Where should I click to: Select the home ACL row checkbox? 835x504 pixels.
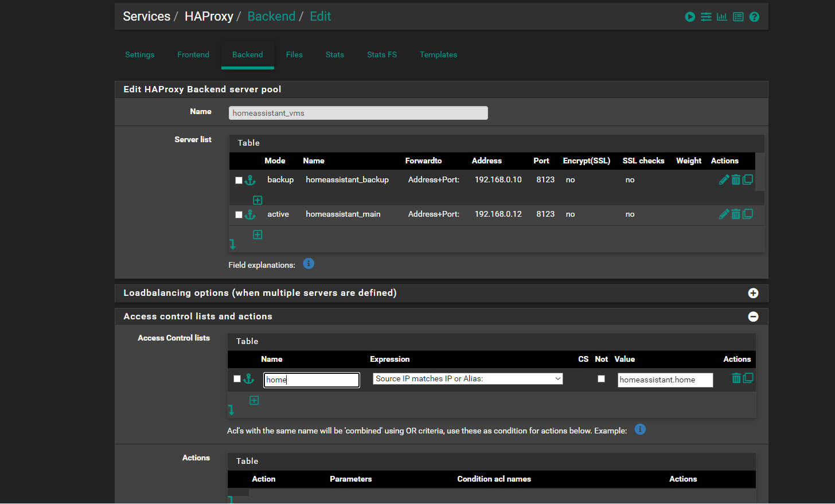pos(237,379)
